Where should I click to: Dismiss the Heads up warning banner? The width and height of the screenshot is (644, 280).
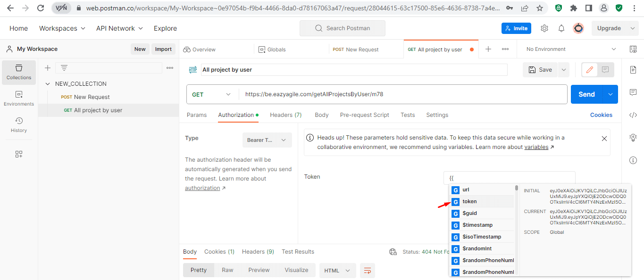tap(604, 139)
